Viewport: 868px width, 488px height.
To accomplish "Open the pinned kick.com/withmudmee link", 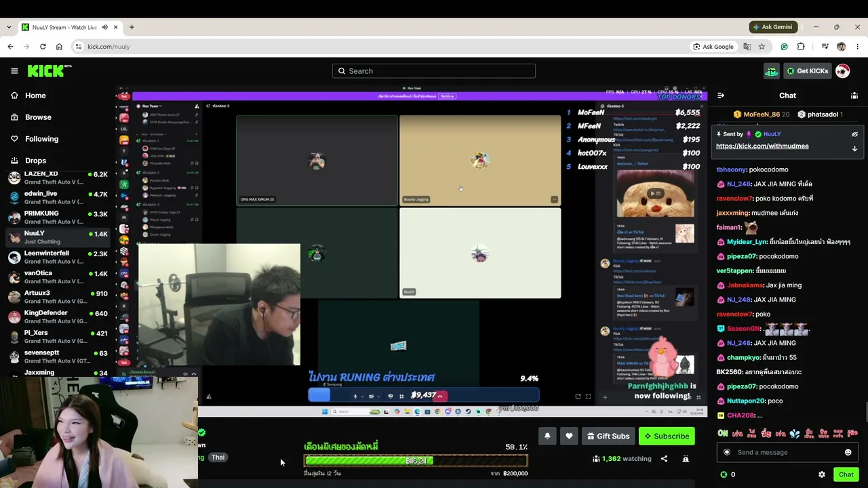I will pos(762,146).
